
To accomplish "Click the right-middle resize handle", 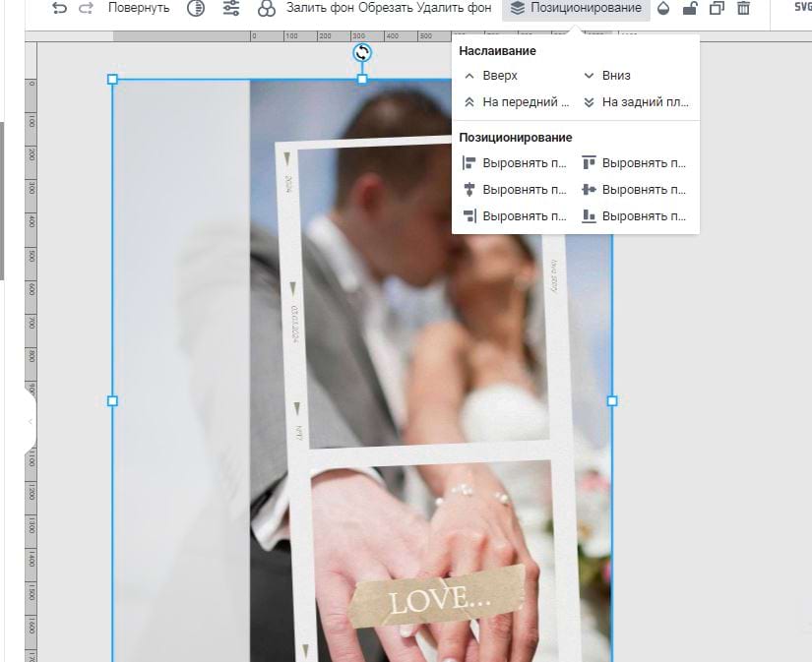I will point(612,401).
